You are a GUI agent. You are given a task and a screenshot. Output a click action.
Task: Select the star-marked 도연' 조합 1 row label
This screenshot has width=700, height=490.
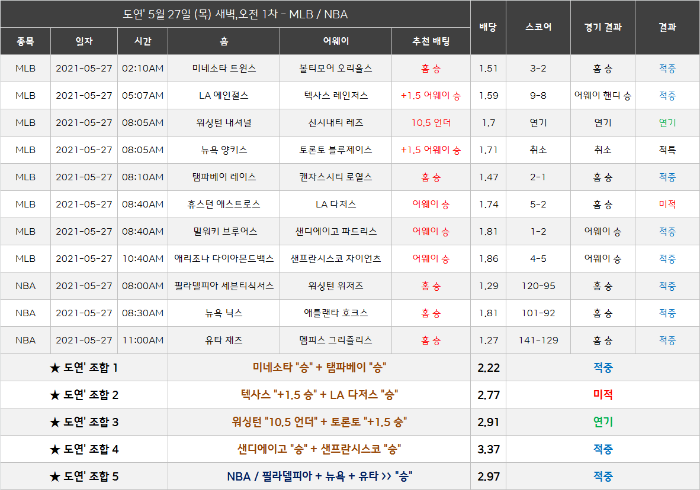(x=84, y=368)
